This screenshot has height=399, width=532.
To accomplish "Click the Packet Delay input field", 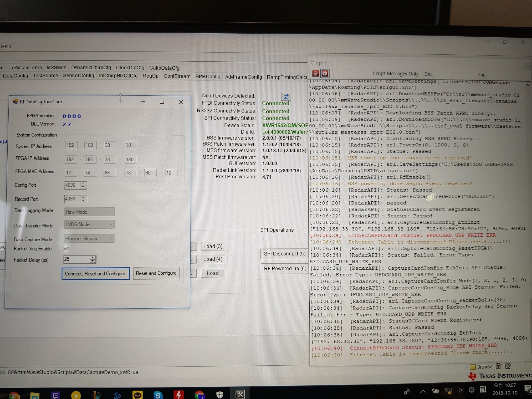I will point(76,259).
